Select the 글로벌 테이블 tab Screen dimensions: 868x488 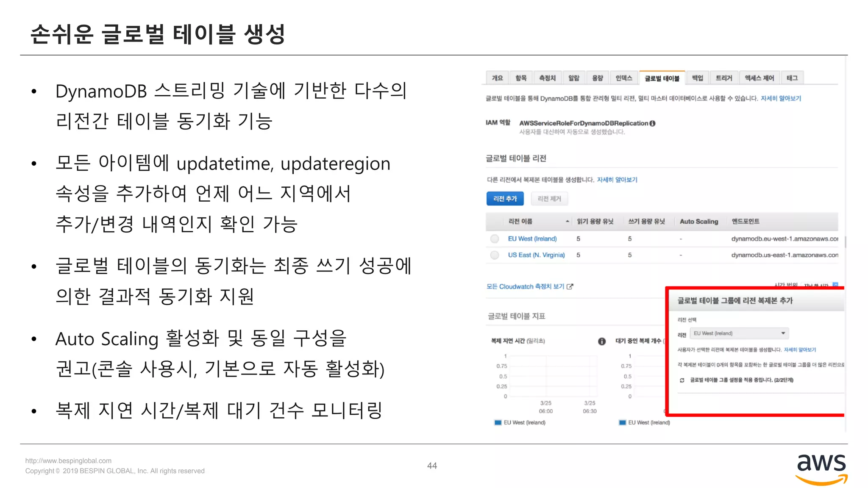pyautogui.click(x=662, y=78)
